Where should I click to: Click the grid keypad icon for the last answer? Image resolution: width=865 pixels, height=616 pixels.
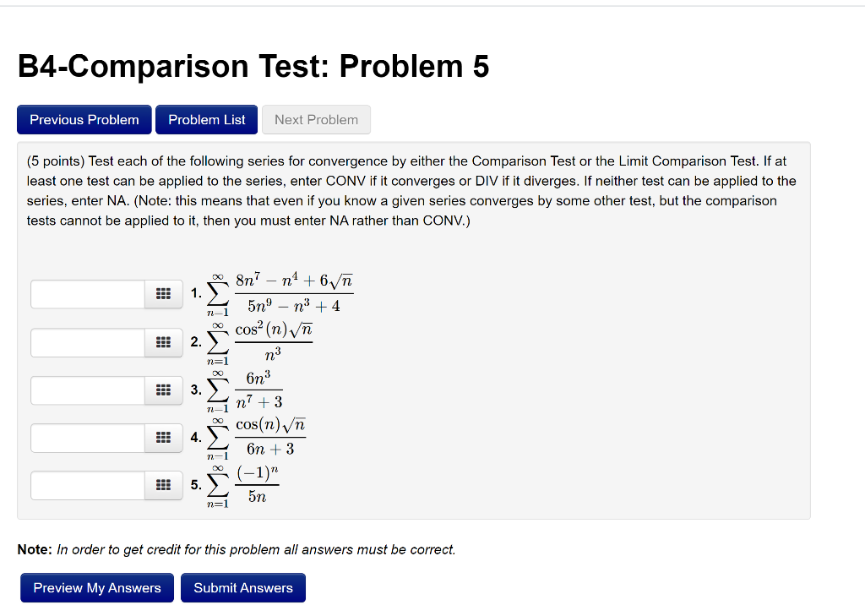click(x=164, y=485)
